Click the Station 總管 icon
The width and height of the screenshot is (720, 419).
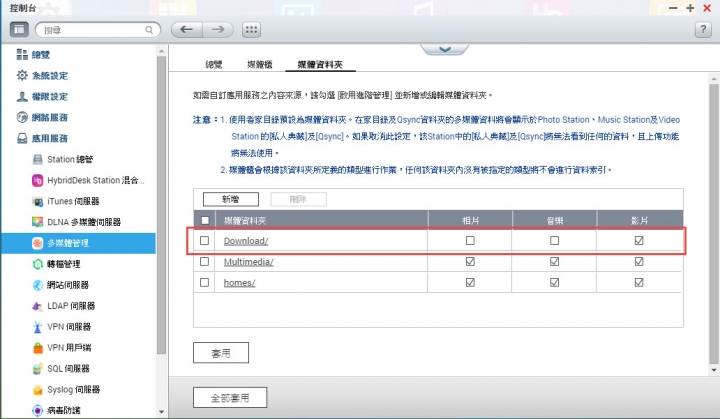(x=38, y=159)
